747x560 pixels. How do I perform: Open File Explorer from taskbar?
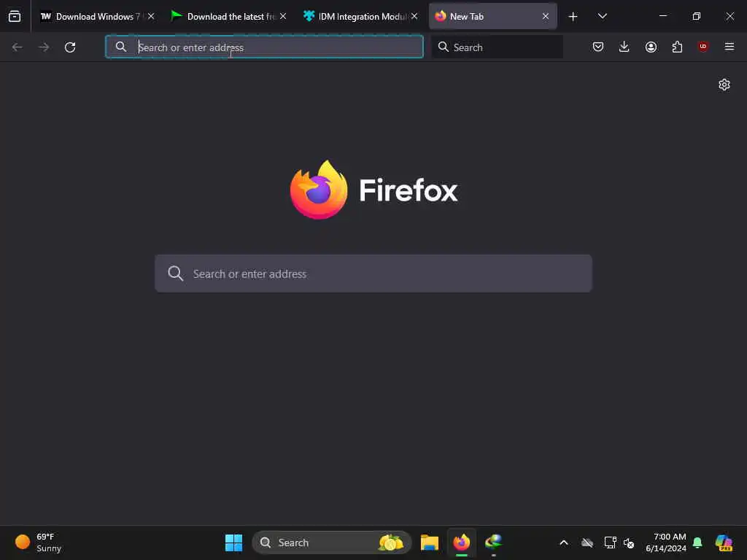click(429, 542)
